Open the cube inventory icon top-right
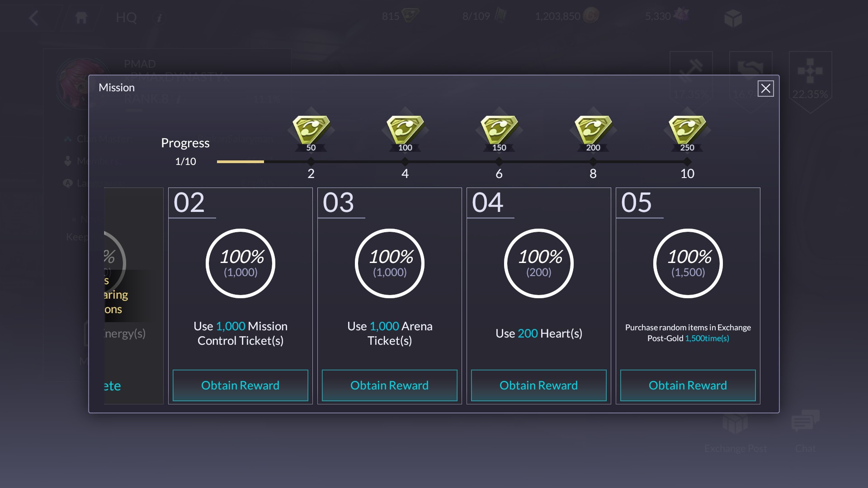This screenshot has width=868, height=488. [x=733, y=19]
